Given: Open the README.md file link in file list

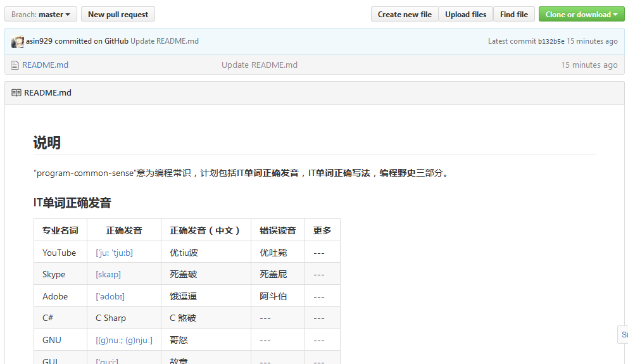Looking at the screenshot, I should pyautogui.click(x=45, y=65).
